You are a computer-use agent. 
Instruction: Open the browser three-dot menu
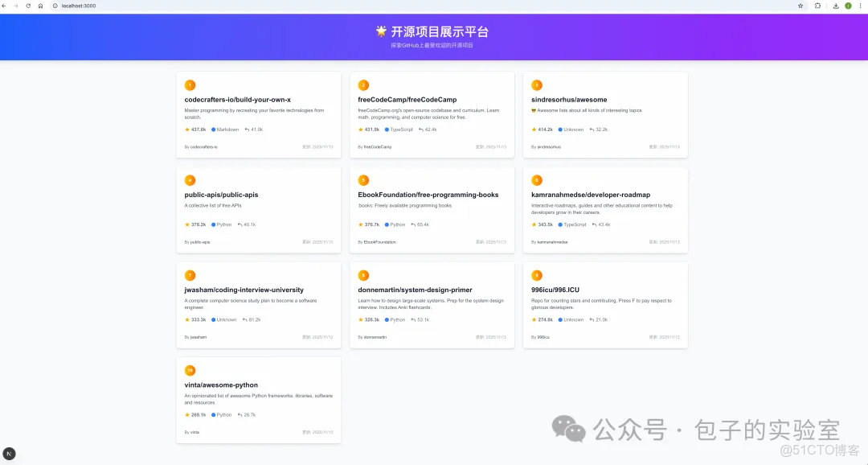tap(861, 6)
